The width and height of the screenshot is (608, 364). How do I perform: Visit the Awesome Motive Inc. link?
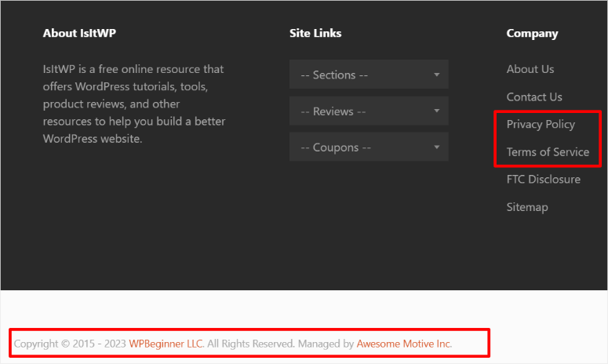coord(404,344)
